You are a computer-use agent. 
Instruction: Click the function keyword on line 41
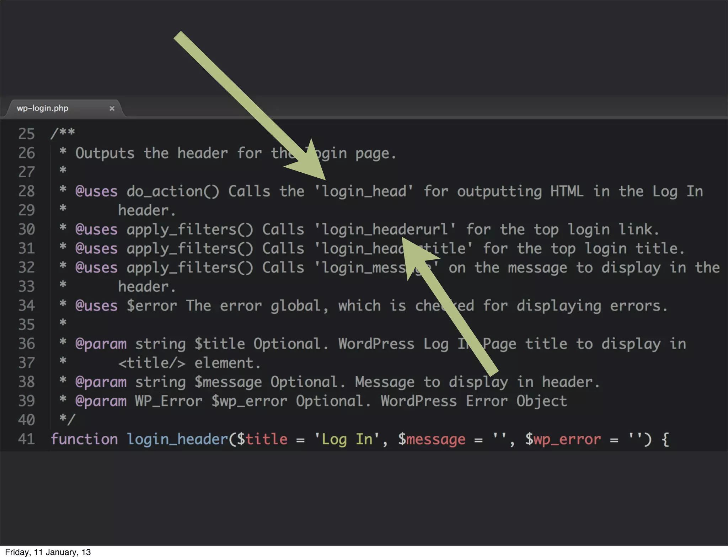coord(84,439)
